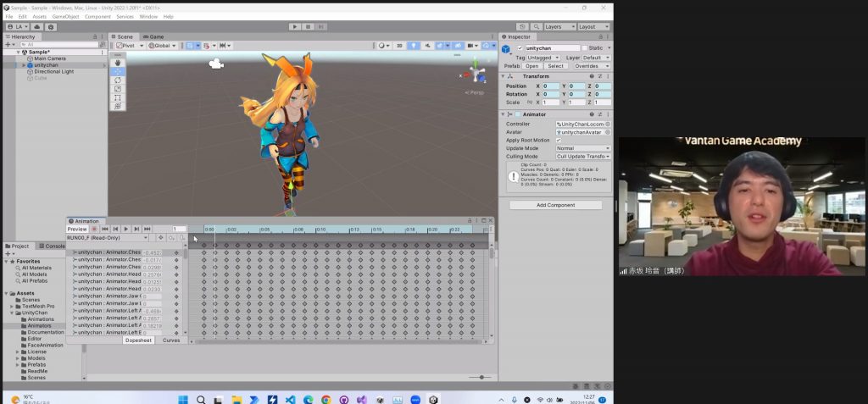868x404 pixels.
Task: Click the Avatar object picker circle
Action: (608, 132)
